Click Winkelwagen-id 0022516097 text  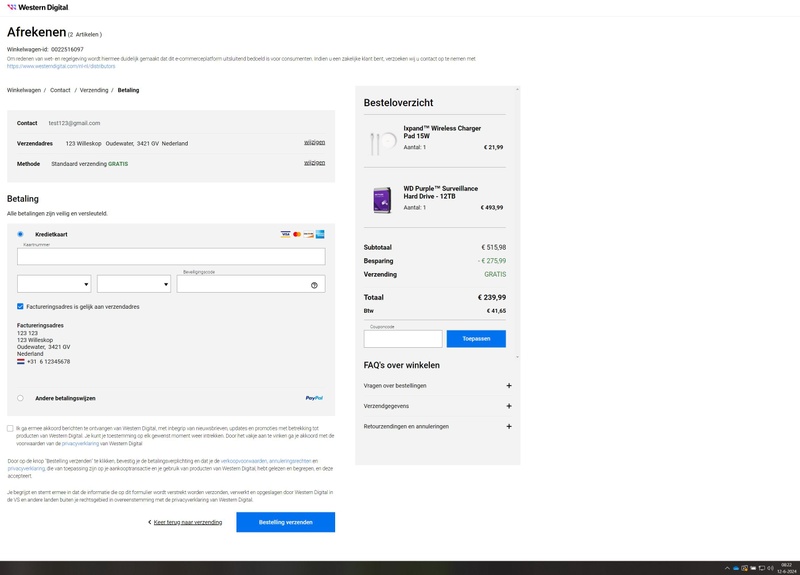pos(45,49)
